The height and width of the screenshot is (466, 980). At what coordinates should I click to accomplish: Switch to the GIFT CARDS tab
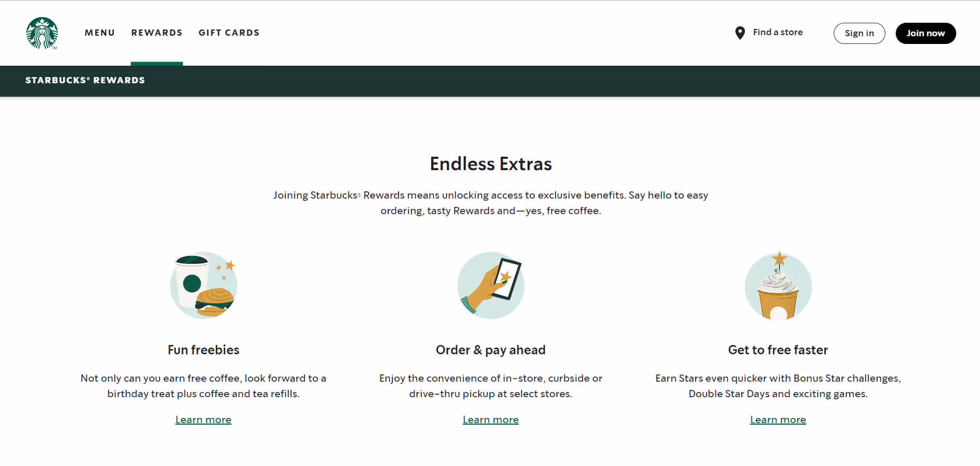coord(229,32)
